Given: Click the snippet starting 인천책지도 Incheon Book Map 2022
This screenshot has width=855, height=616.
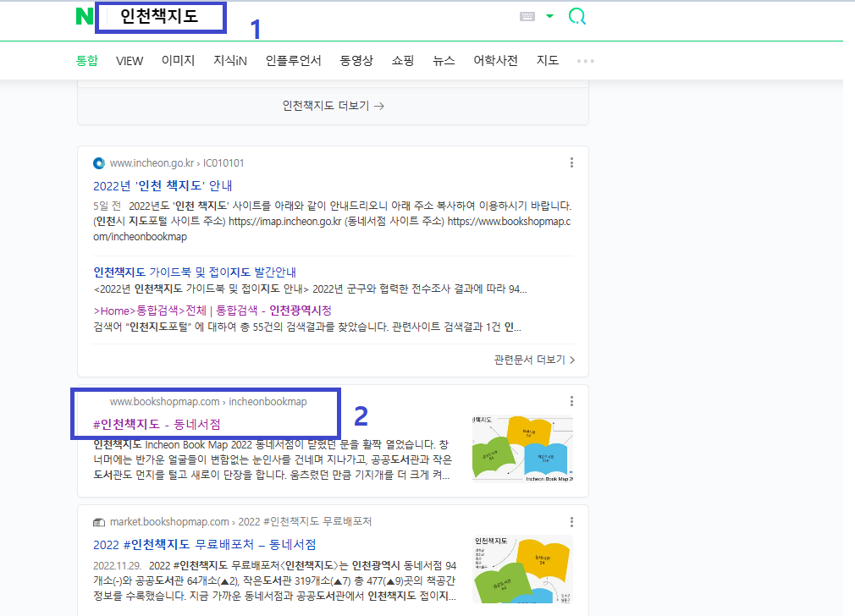Looking at the screenshot, I should point(272,460).
